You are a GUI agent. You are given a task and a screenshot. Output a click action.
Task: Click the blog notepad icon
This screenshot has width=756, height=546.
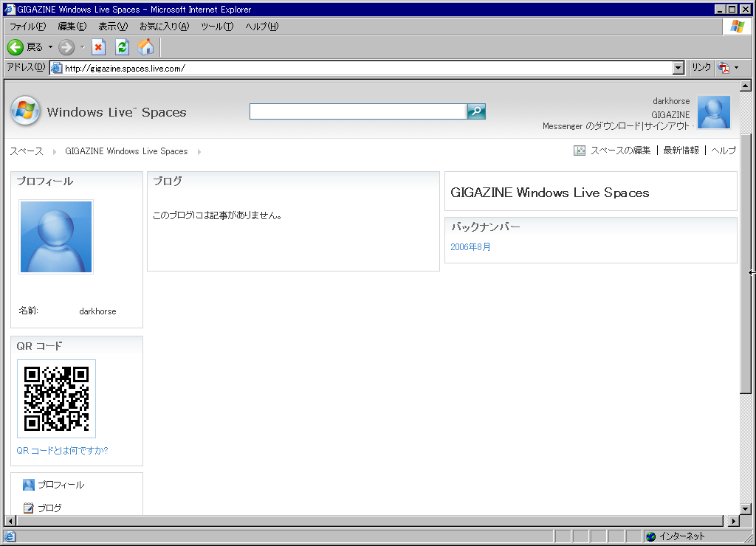click(x=29, y=508)
